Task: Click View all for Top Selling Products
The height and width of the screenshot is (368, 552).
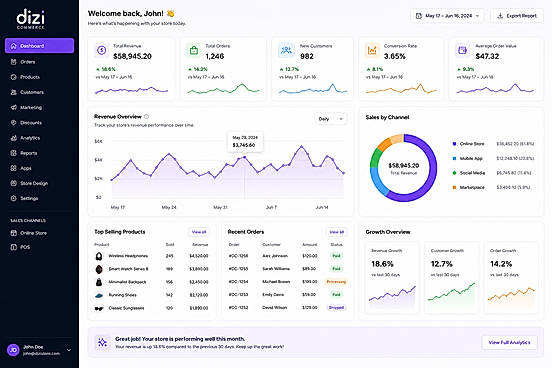Action: click(x=199, y=232)
